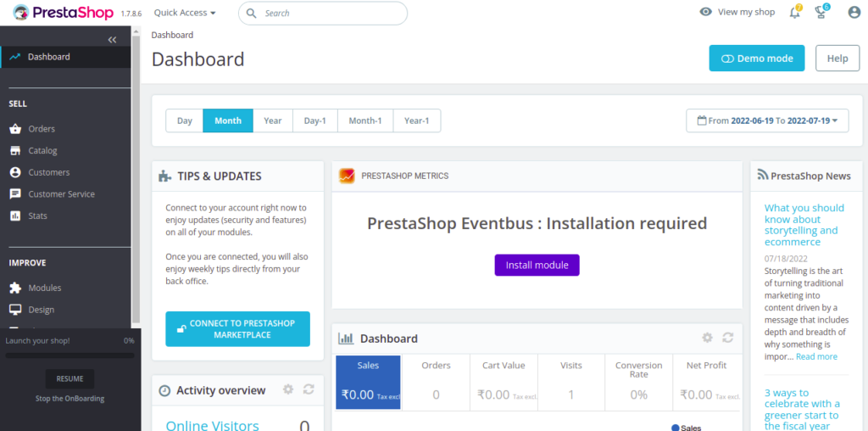Open the trophy achievements icon

(x=821, y=12)
